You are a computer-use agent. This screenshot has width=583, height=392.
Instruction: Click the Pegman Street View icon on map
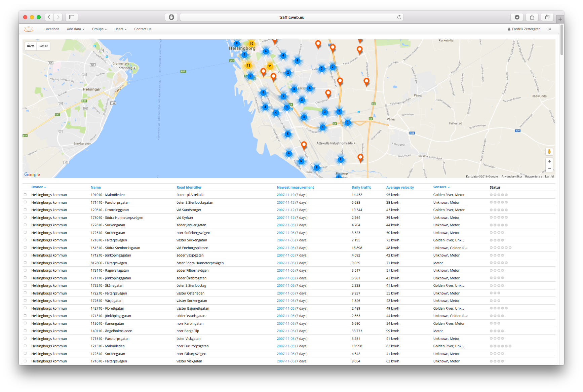[x=549, y=152]
